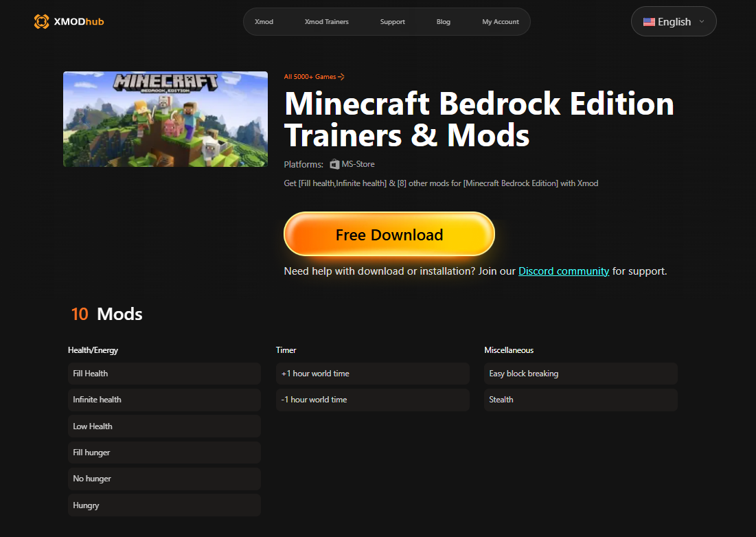Select the Fill hunger mod
Image resolution: width=756 pixels, height=537 pixels.
click(x=164, y=453)
